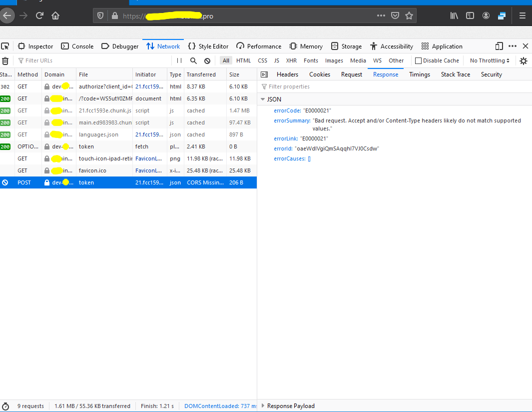
Task: Open the Console tab
Action: (x=77, y=46)
